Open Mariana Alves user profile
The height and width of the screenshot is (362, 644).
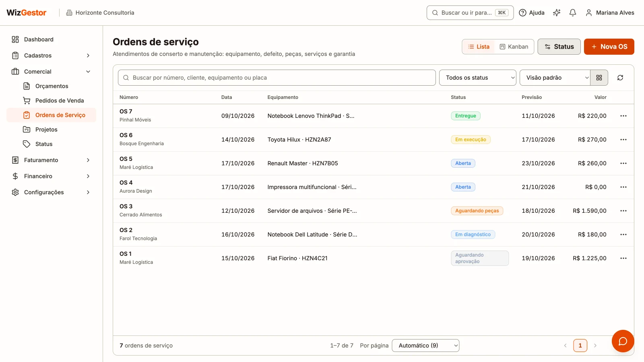point(610,13)
